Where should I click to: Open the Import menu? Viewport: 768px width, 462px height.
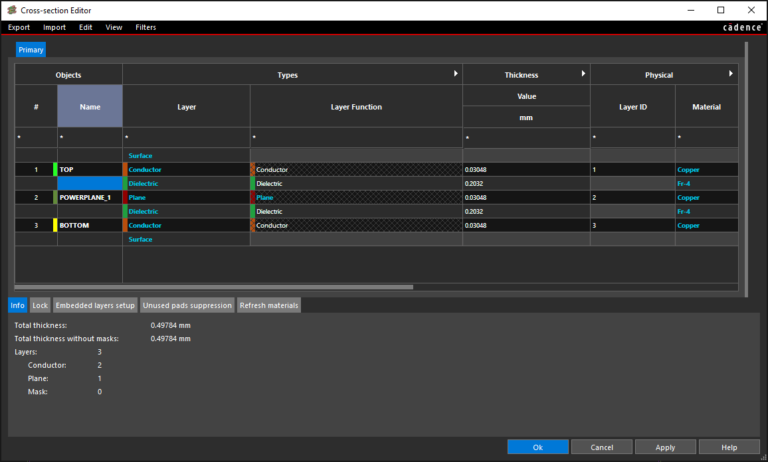click(54, 27)
